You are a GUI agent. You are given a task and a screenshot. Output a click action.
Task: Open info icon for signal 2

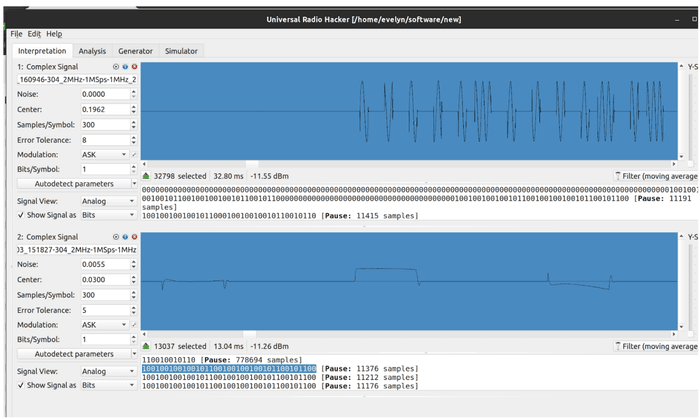125,238
